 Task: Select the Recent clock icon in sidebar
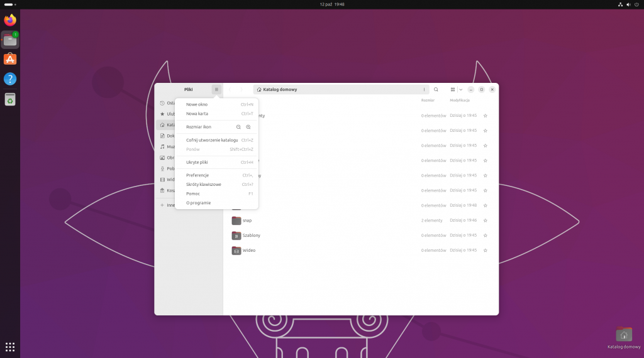[x=162, y=103]
